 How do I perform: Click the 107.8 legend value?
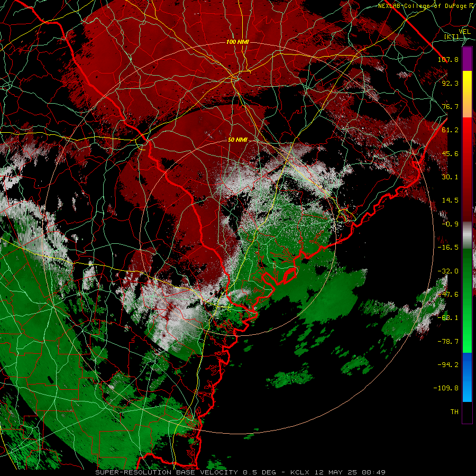(448, 59)
